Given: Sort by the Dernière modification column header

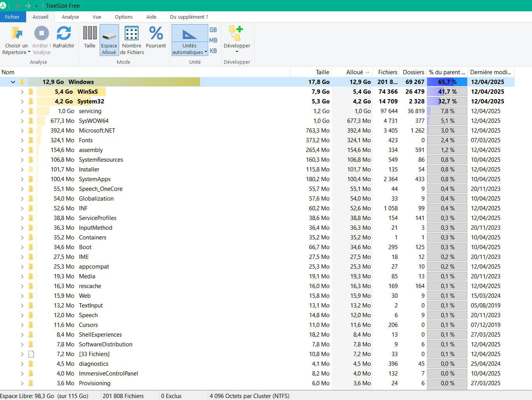Looking at the screenshot, I should click(490, 72).
